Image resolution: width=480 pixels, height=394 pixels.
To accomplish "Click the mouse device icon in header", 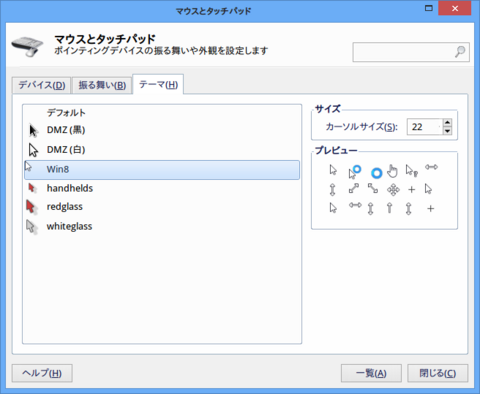I will point(27,46).
